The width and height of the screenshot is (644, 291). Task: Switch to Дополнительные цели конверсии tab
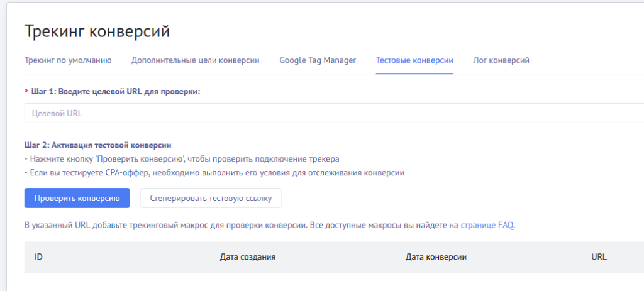pyautogui.click(x=196, y=60)
